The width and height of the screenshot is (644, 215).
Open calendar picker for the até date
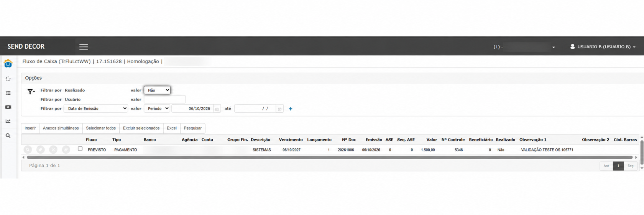pos(280,109)
